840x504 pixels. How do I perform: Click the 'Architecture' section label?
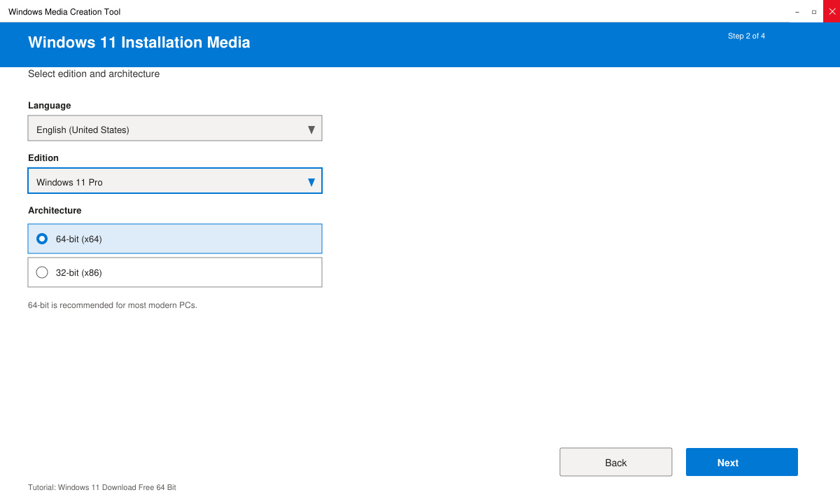click(x=55, y=211)
